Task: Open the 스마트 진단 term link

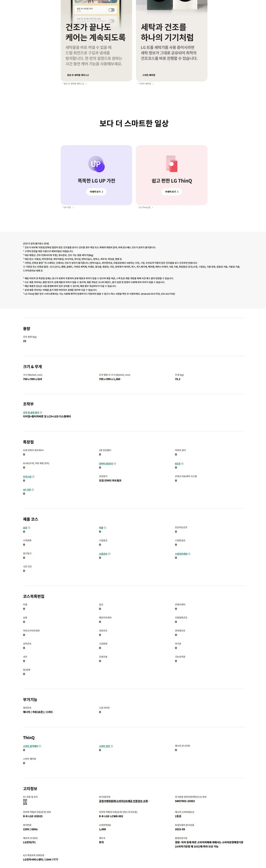Action: coord(104,746)
